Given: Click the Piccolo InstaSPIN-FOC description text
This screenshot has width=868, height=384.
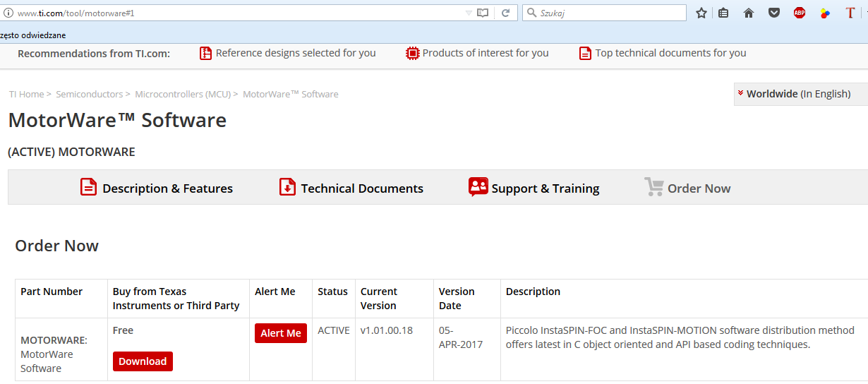Looking at the screenshot, I should [680, 337].
